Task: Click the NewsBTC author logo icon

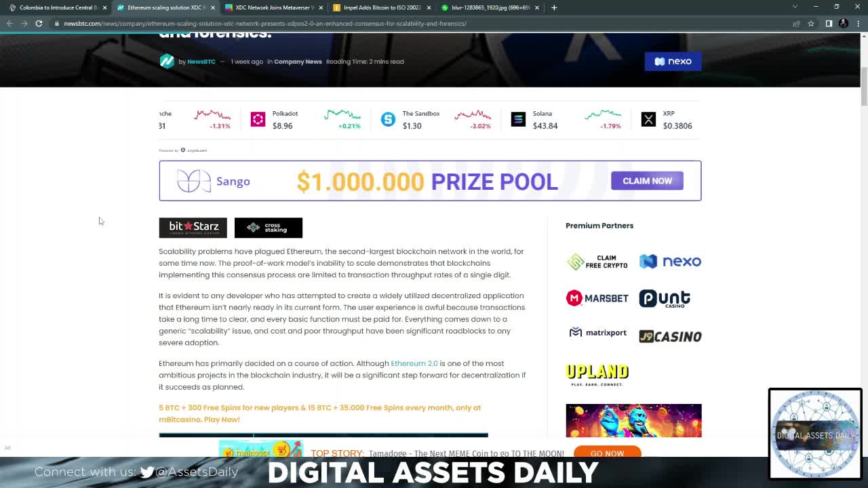Action: [x=167, y=62]
